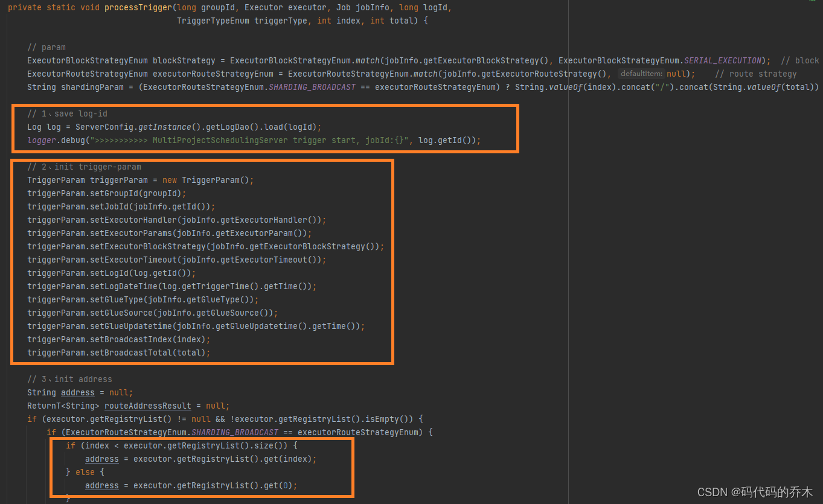Click the setJobId line

(121, 206)
